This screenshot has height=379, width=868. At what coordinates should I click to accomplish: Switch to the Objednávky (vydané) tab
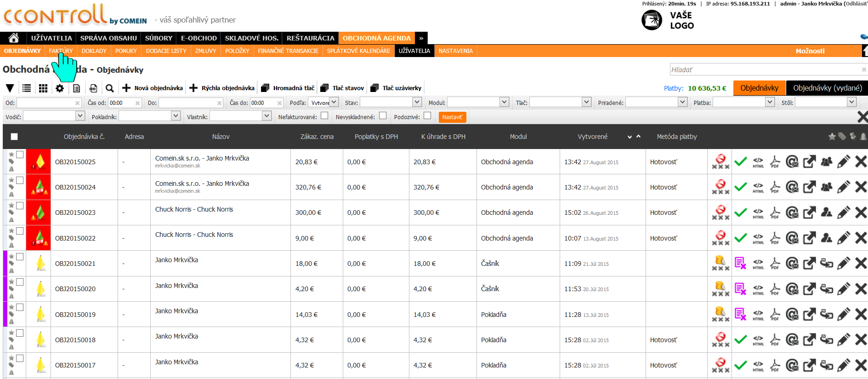827,88
